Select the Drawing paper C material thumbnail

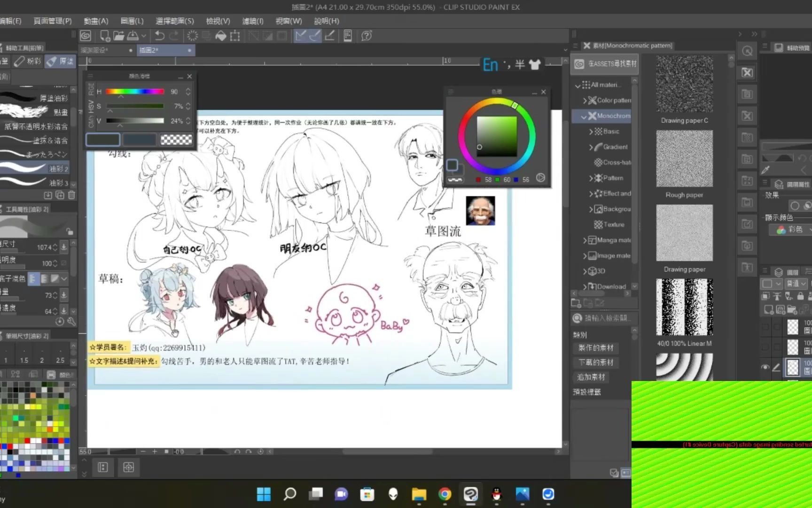pyautogui.click(x=684, y=85)
